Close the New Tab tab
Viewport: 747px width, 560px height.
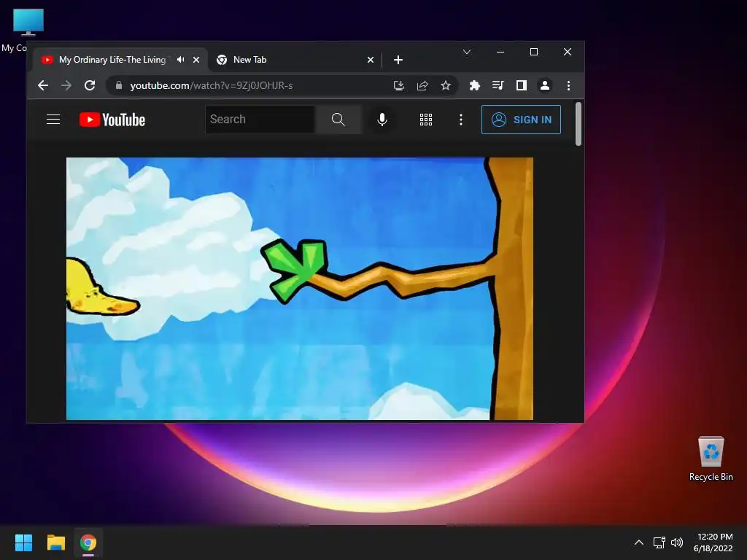371,60
